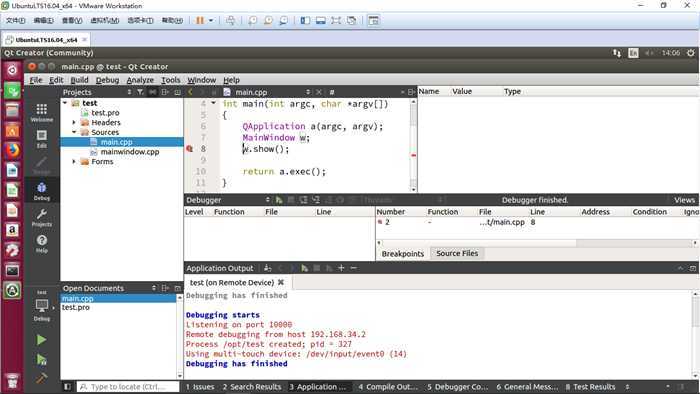700x394 pixels.
Task: Open Debug mode with the bug icon
Action: click(42, 191)
